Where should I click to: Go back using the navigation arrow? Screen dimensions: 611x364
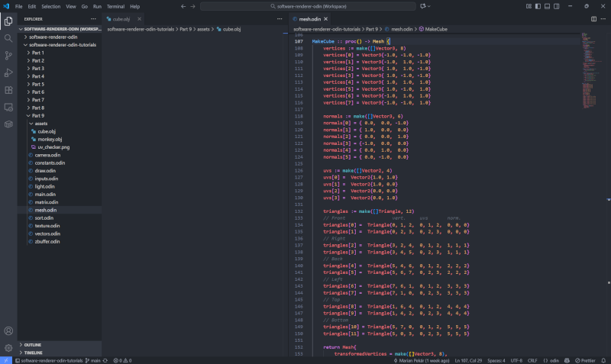(183, 6)
